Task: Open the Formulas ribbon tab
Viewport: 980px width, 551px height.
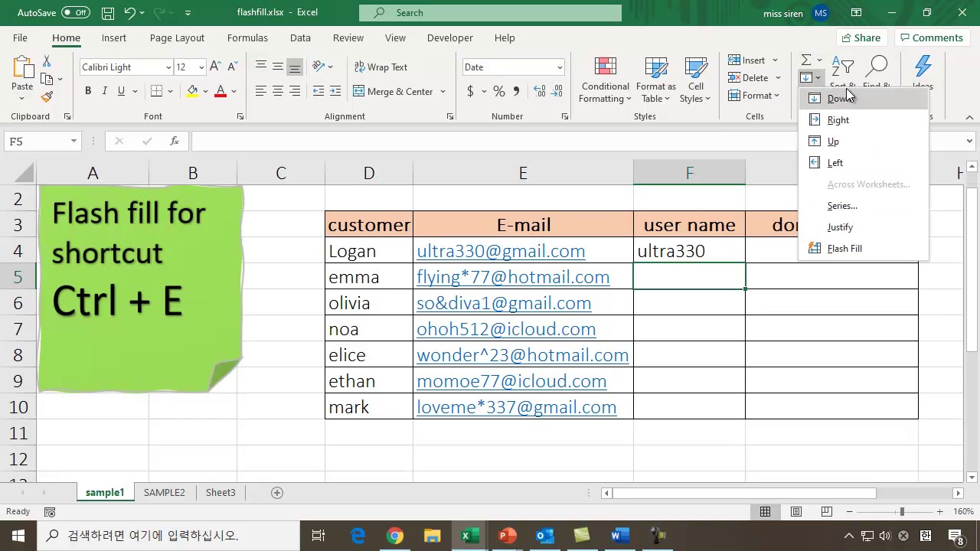Action: point(247,37)
